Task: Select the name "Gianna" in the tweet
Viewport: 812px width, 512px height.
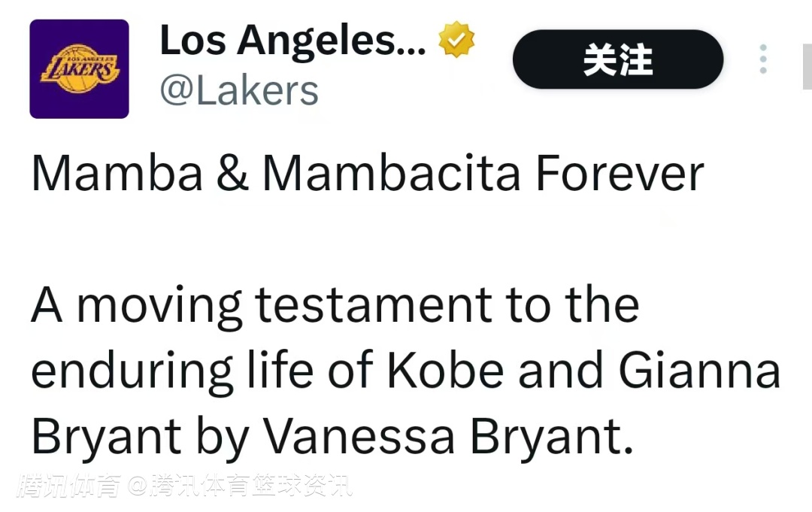Action: 701,371
